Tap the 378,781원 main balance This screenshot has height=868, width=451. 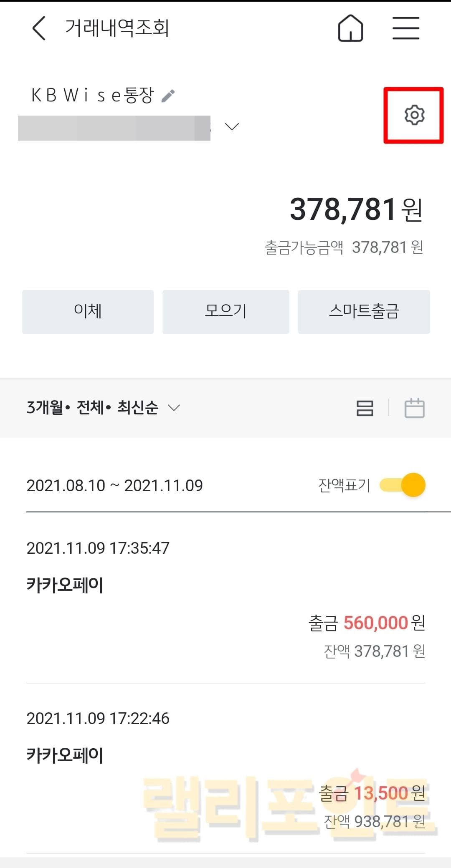pyautogui.click(x=356, y=209)
